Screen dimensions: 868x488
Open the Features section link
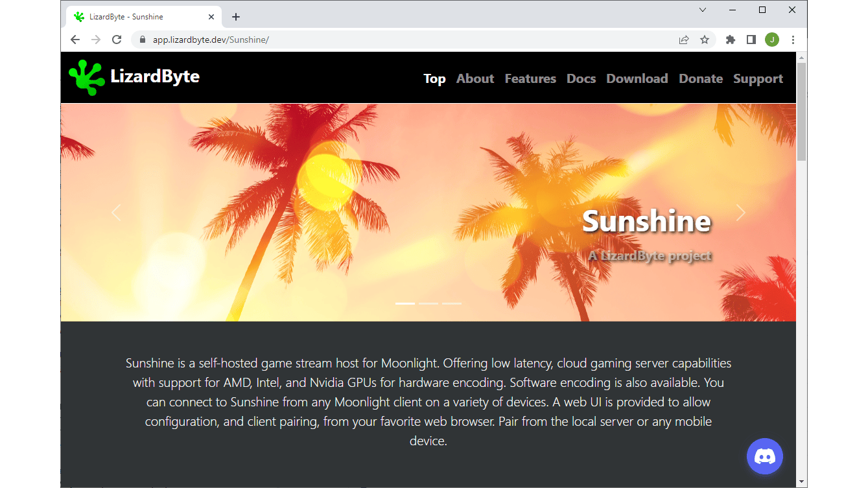tap(530, 78)
